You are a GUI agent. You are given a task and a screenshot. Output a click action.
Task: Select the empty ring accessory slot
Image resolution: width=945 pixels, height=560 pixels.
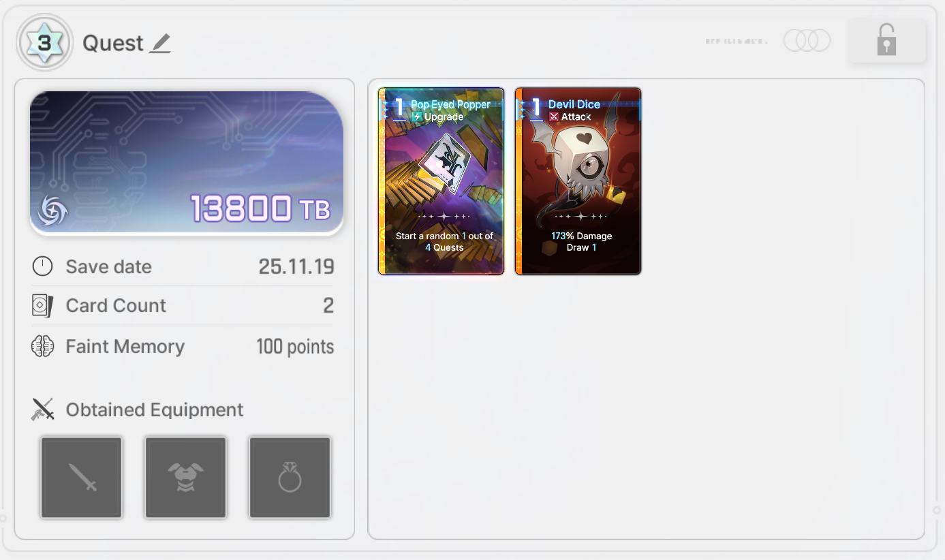(290, 477)
